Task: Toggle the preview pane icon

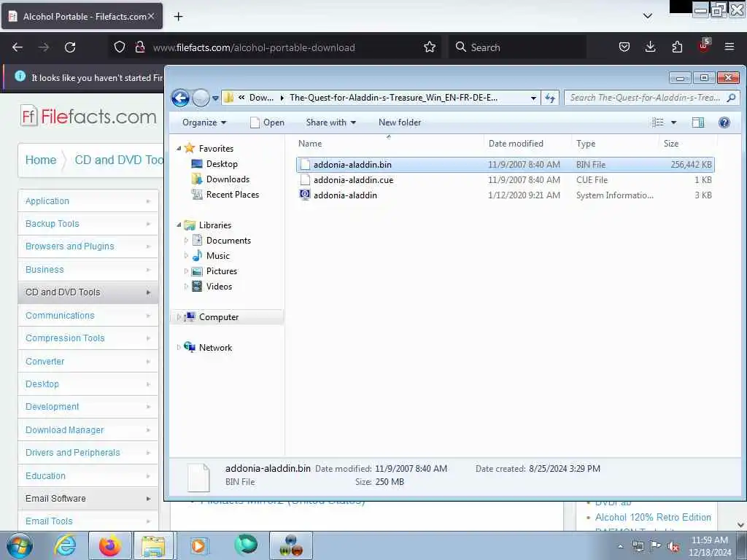Action: [698, 122]
